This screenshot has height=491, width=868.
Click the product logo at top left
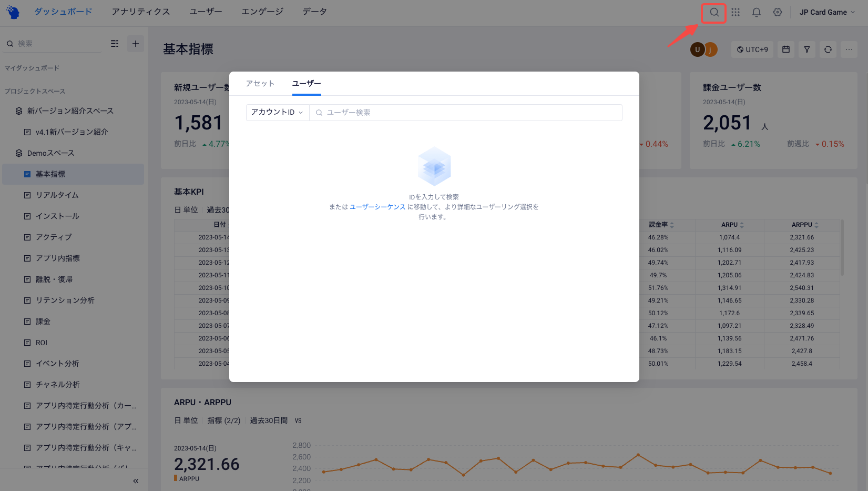click(13, 12)
